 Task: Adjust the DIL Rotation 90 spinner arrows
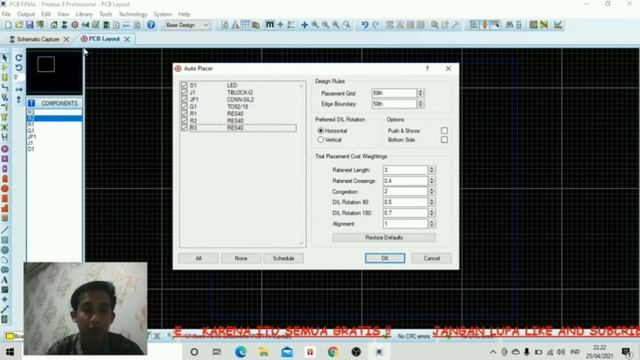[431, 202]
